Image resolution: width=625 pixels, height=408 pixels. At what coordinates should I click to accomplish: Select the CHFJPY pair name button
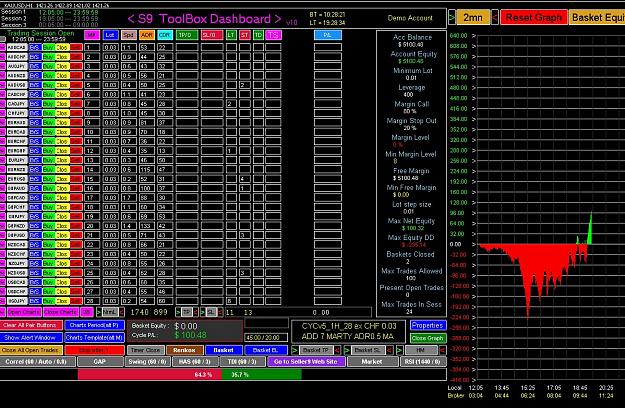point(17,113)
